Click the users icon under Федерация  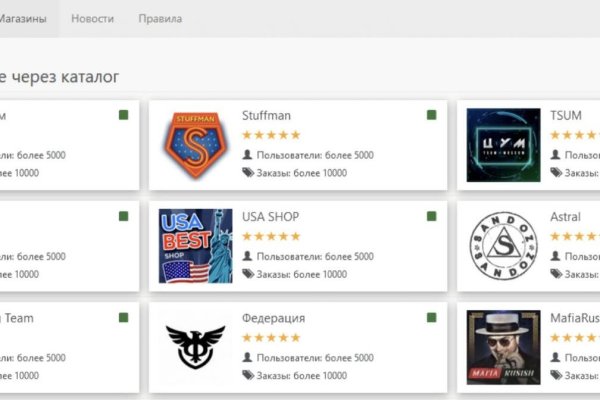coord(248,356)
